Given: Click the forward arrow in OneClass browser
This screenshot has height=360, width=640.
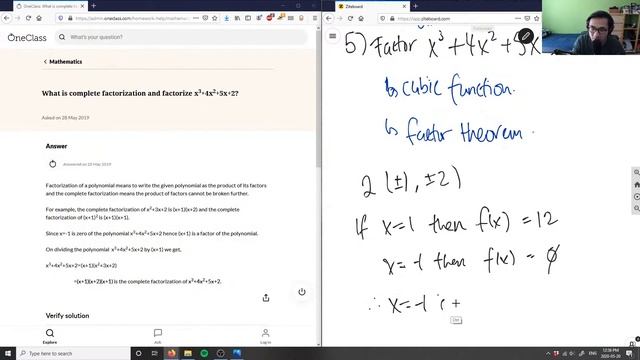Looking at the screenshot, I should [x=17, y=18].
